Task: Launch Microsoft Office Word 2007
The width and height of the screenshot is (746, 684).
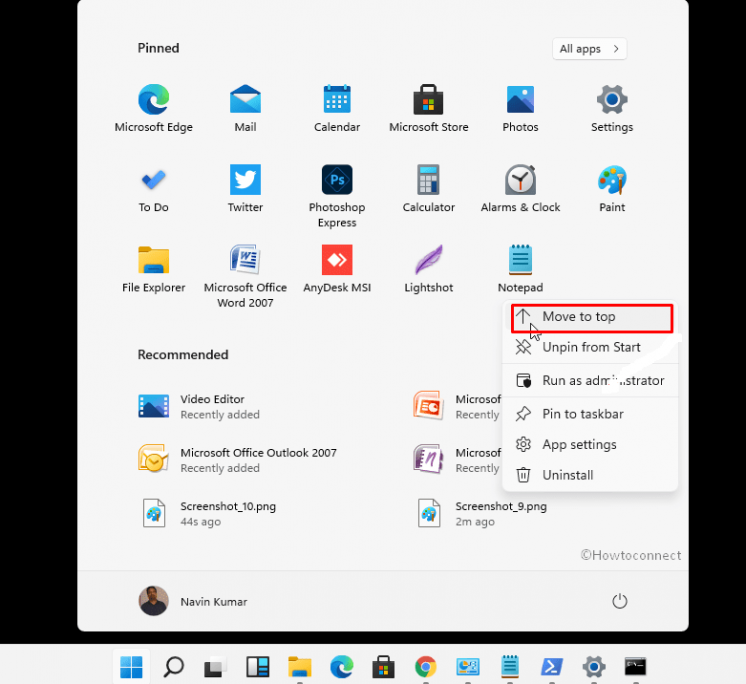Action: (245, 276)
